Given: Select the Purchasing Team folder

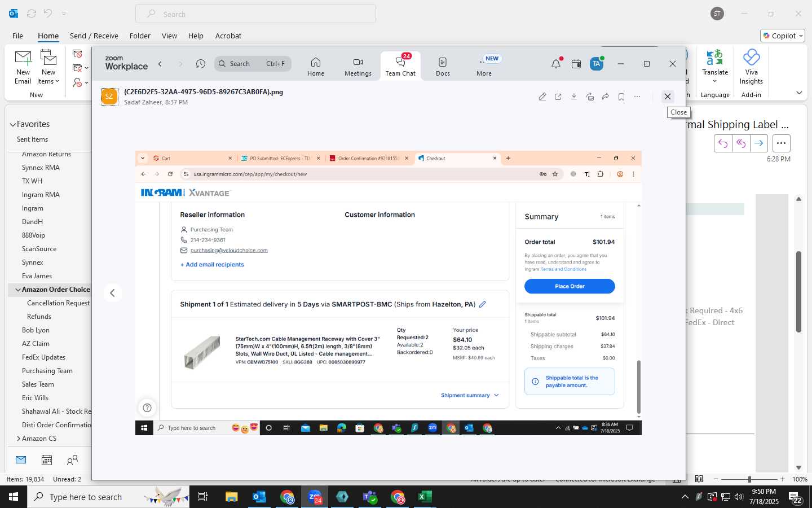Looking at the screenshot, I should 47,371.
